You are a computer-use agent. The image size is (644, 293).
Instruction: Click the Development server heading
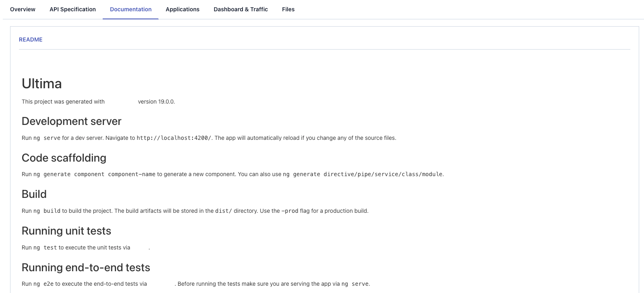click(x=71, y=121)
